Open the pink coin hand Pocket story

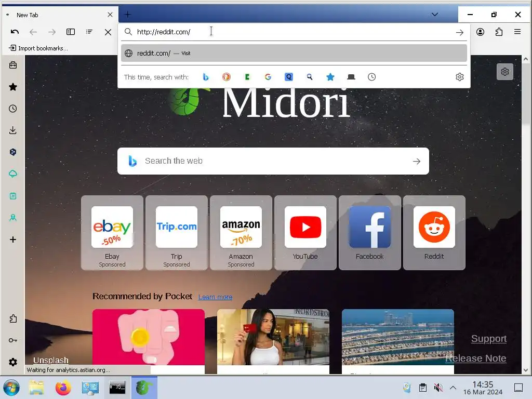(x=149, y=341)
